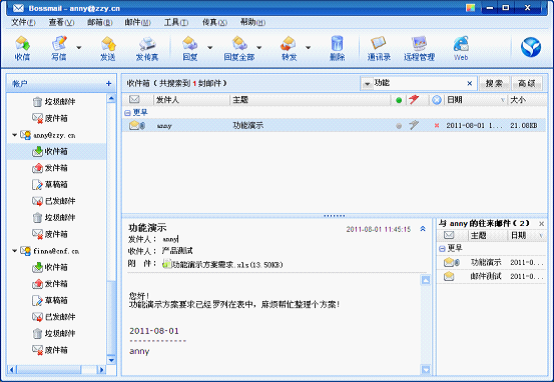Click the red flag column header

point(414,100)
